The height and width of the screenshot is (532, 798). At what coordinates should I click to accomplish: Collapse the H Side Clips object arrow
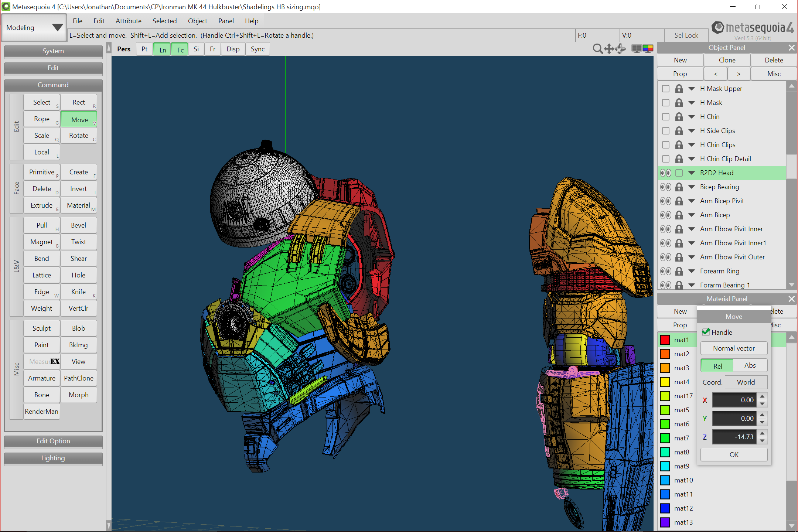(x=692, y=131)
